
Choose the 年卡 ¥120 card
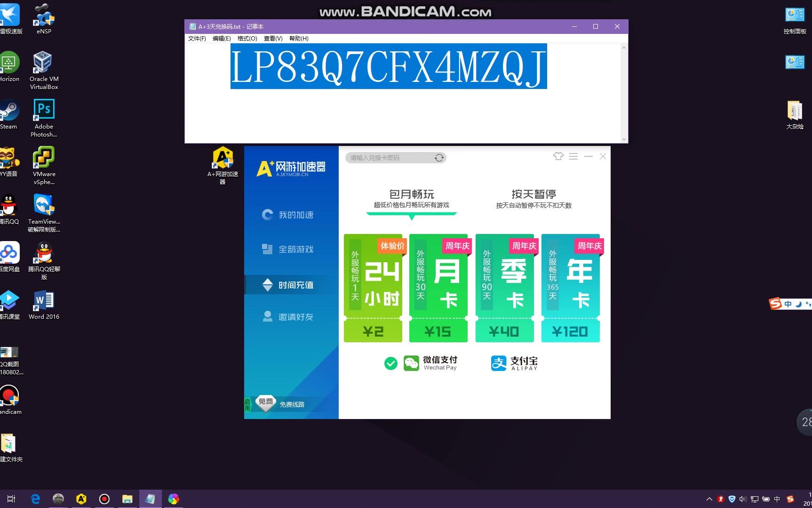click(x=571, y=288)
